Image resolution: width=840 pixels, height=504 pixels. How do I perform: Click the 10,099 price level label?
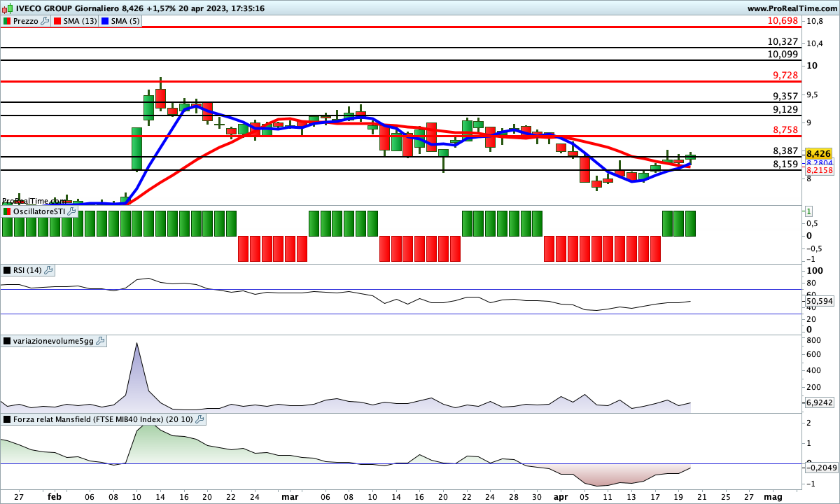click(783, 54)
